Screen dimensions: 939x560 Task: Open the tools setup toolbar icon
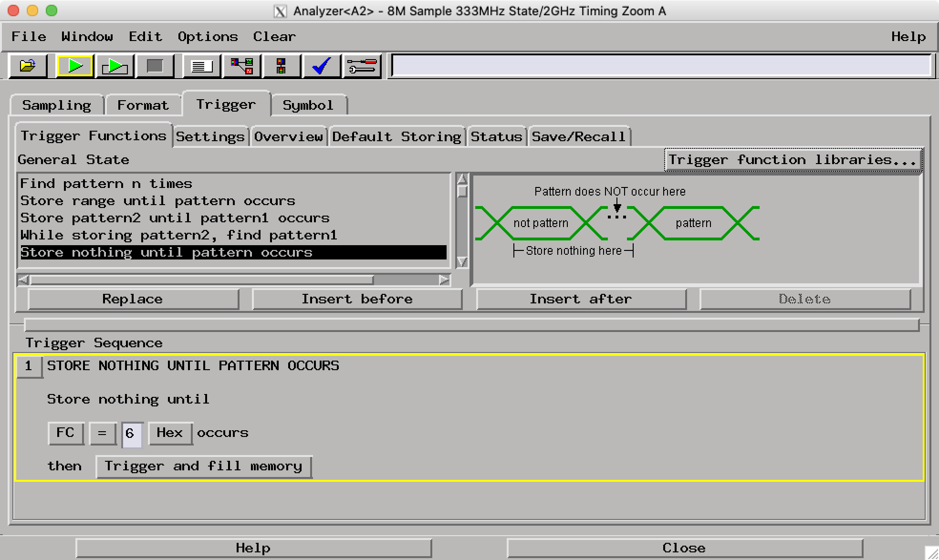pos(362,66)
